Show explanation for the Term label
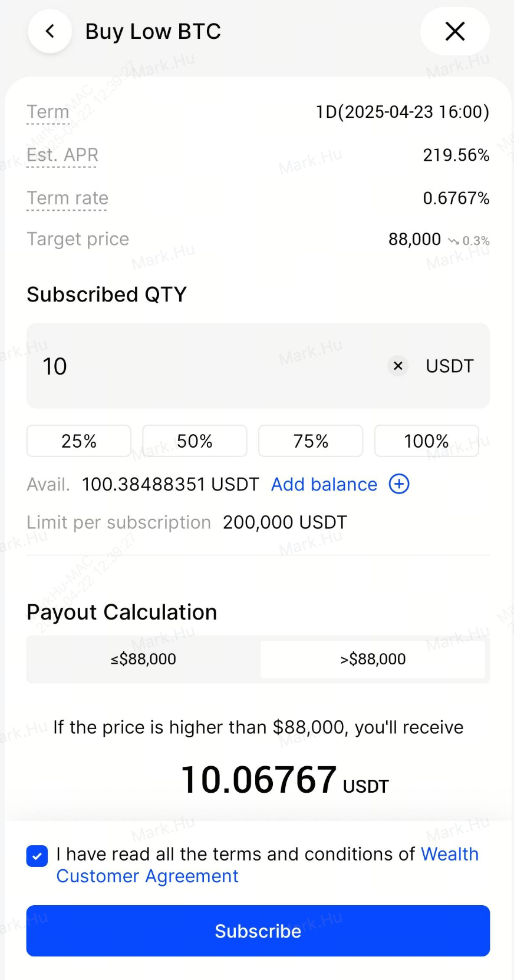This screenshot has height=980, width=514. 48,112
